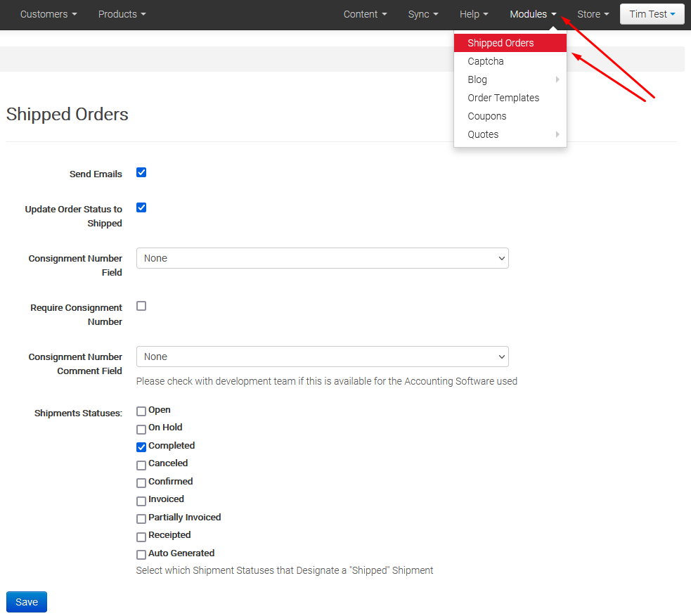Open Order Templates module

(x=503, y=98)
